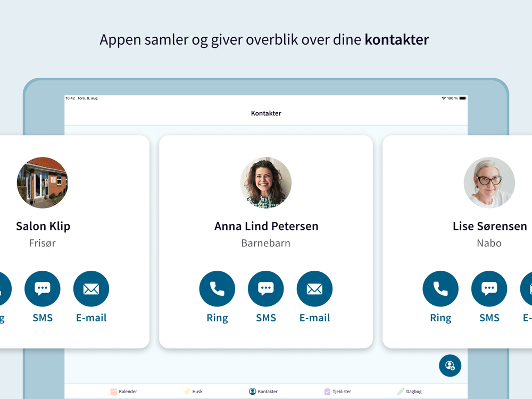Open Lise Sørensen profile photo
The image size is (532, 399).
tap(489, 182)
